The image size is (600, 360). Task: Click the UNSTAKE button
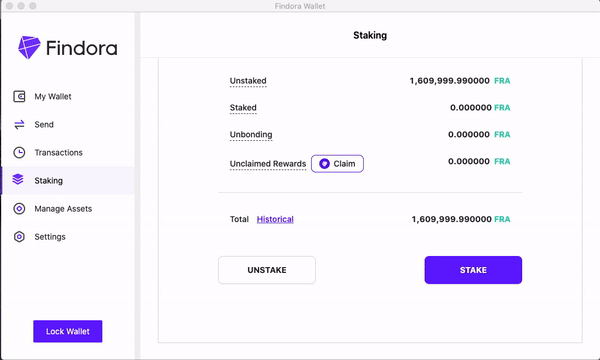click(267, 270)
